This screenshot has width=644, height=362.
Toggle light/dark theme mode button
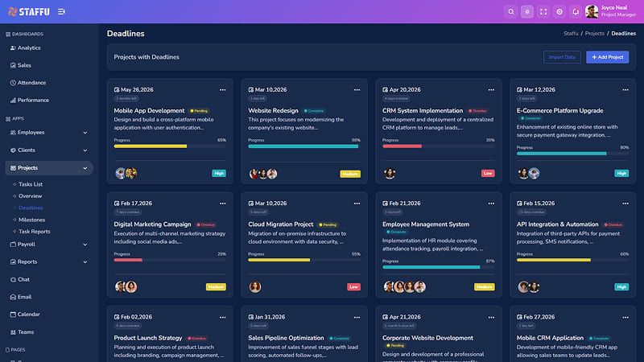(x=527, y=12)
